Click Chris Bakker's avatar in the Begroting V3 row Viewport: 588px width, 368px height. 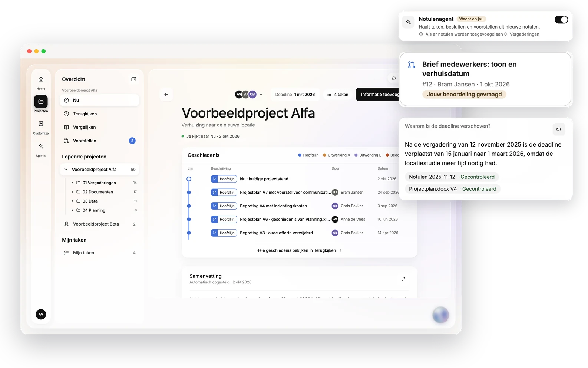tap(335, 233)
